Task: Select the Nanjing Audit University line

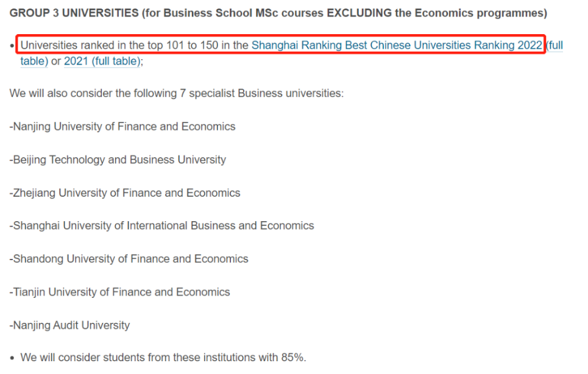Action: [x=69, y=325]
